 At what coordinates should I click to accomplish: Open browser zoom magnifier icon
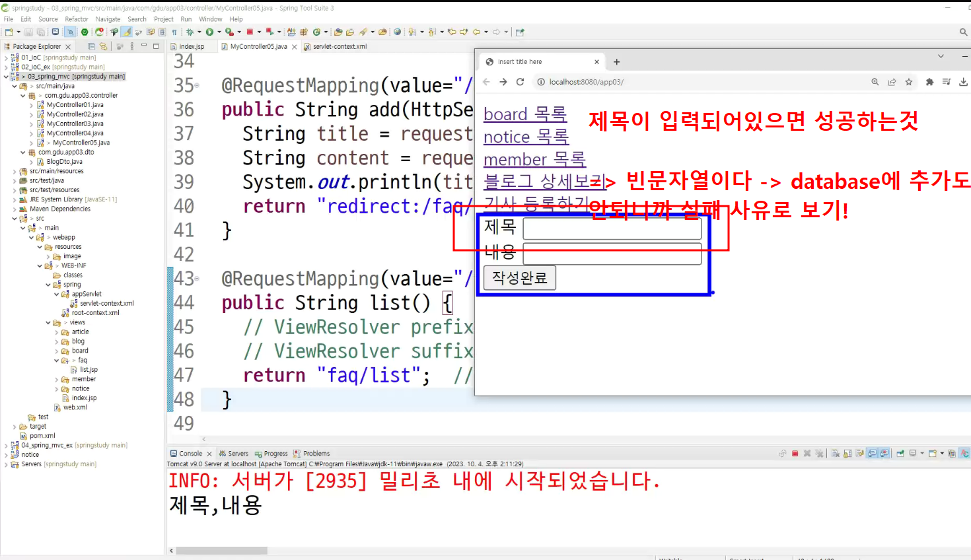(875, 82)
